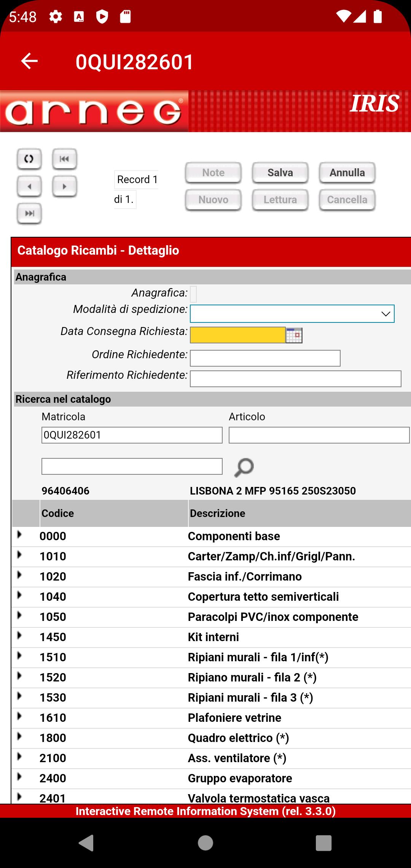411x868 pixels.
Task: Select 'Plafoniere vetrine' description text
Action: (x=234, y=718)
